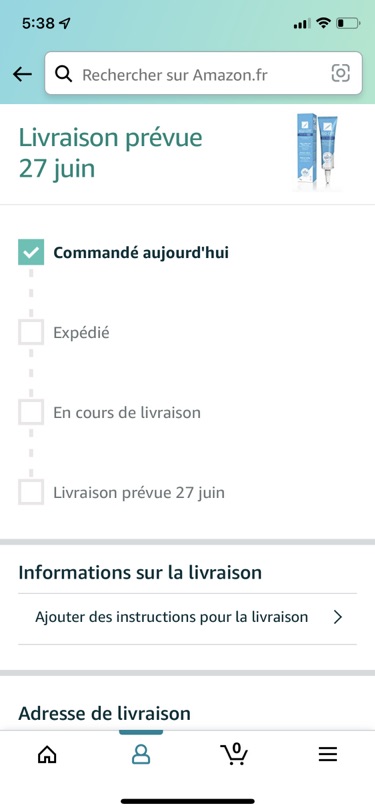The width and height of the screenshot is (375, 812).
Task: Open the hamburger menu icon
Action: coord(328,755)
